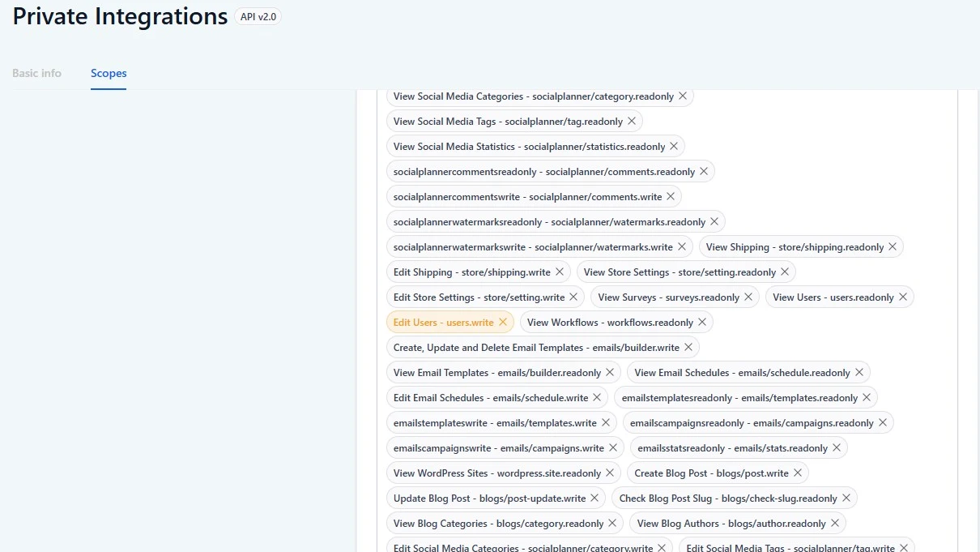Remove the View WordPress Sites scope
980x552 pixels.
pyautogui.click(x=610, y=473)
